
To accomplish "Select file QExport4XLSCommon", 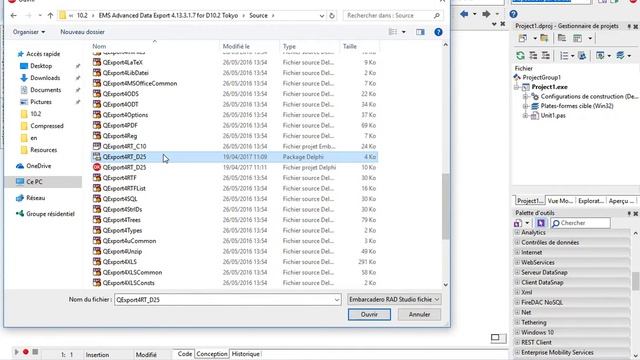I will point(234,272).
